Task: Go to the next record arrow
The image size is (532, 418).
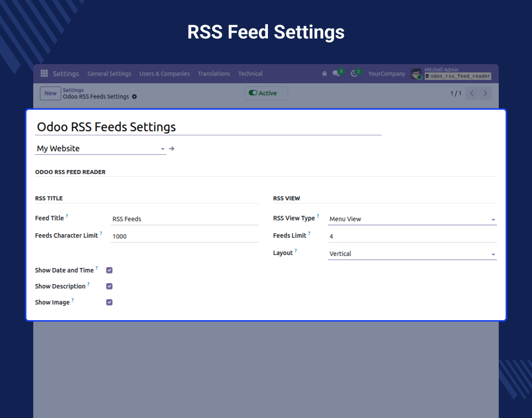Action: point(485,93)
